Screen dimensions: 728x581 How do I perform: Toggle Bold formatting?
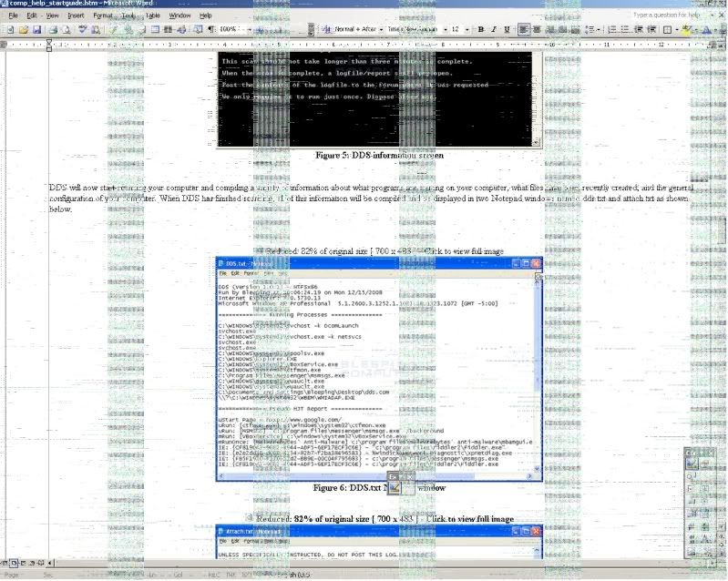click(481, 30)
